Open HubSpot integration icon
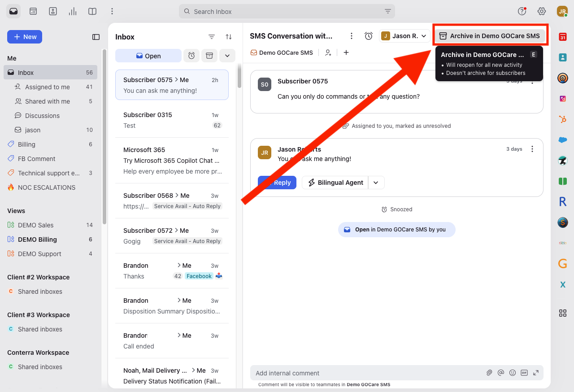 (562, 119)
